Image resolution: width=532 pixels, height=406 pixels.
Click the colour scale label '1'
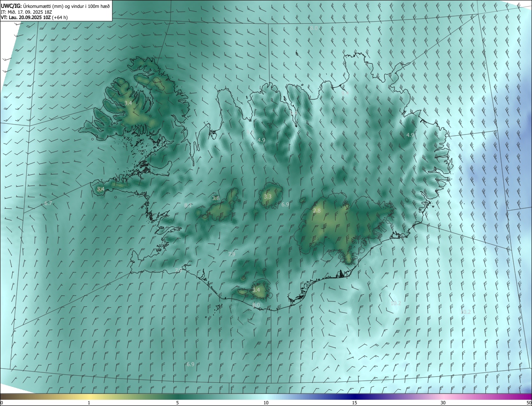[89, 403]
